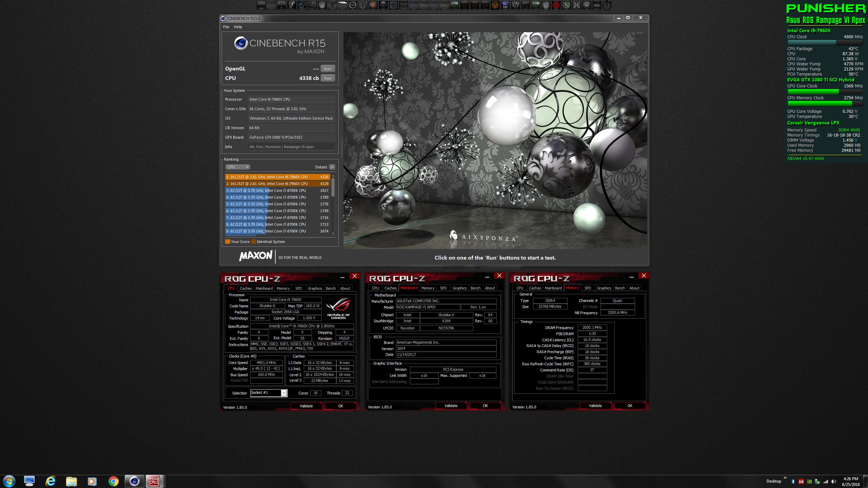Open the Windows Start orb
Image resolution: width=868 pixels, height=488 pixels.
(9, 481)
